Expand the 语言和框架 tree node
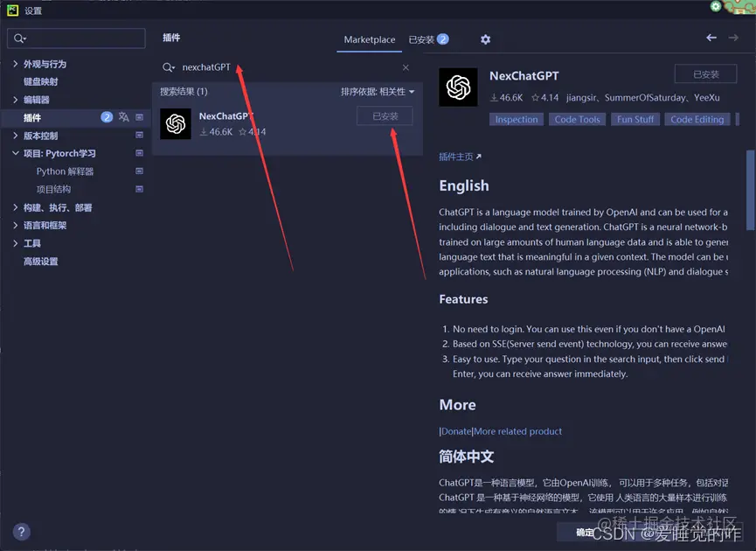This screenshot has width=756, height=551. pos(16,226)
